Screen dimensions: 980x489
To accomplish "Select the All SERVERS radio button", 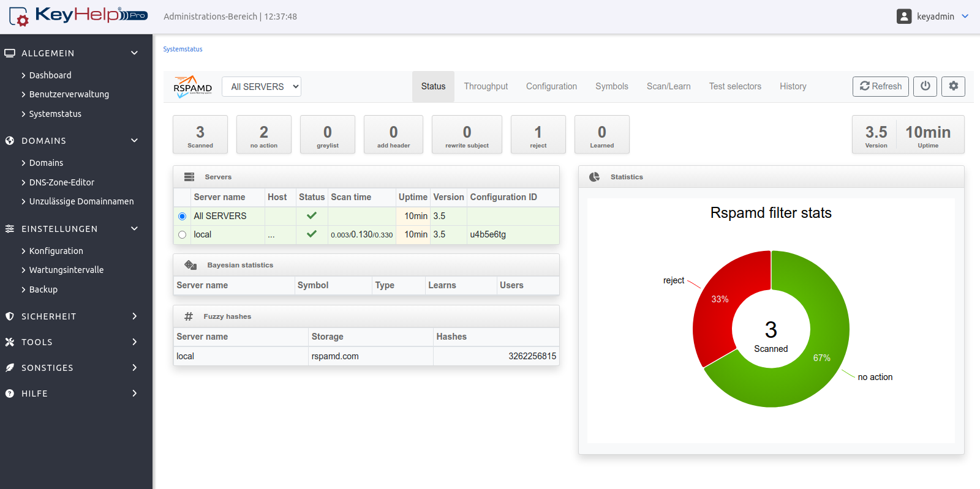I will click(x=182, y=216).
